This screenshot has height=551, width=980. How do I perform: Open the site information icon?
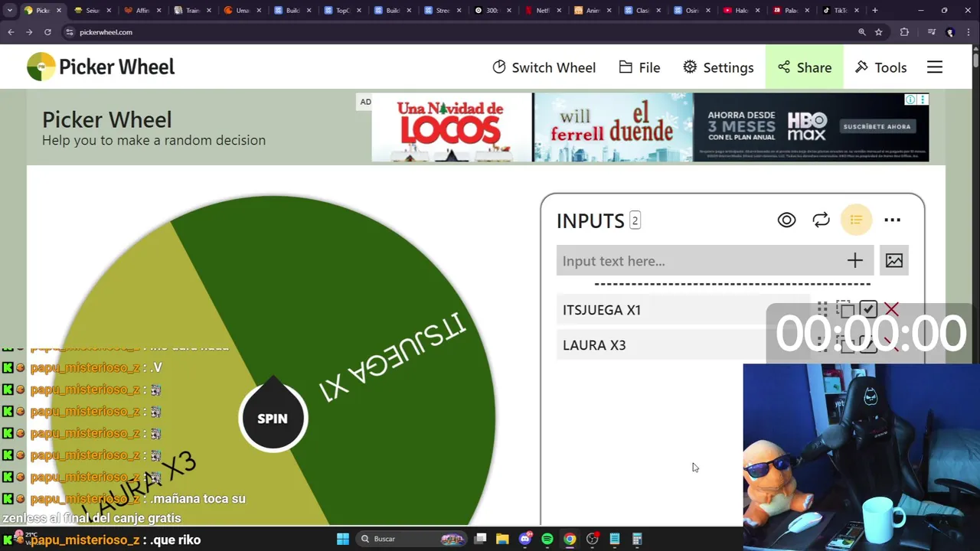(x=70, y=32)
